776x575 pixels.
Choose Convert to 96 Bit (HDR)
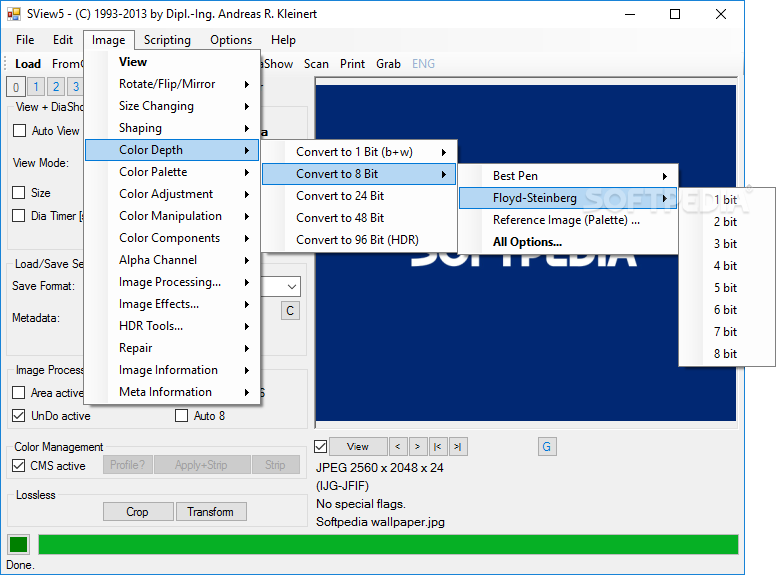click(359, 240)
